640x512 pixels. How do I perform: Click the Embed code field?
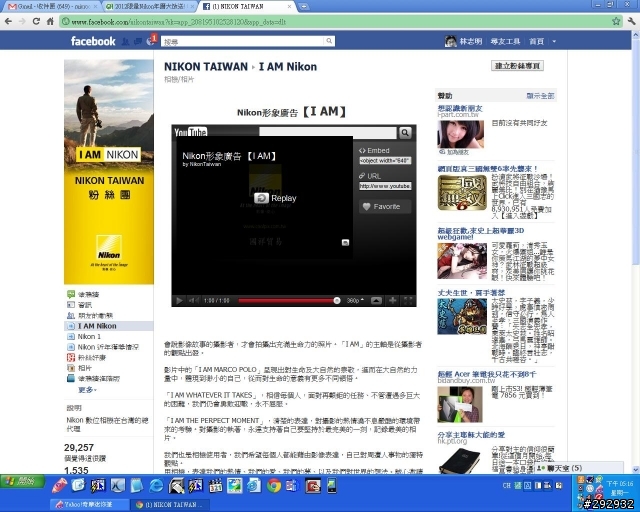pos(385,161)
